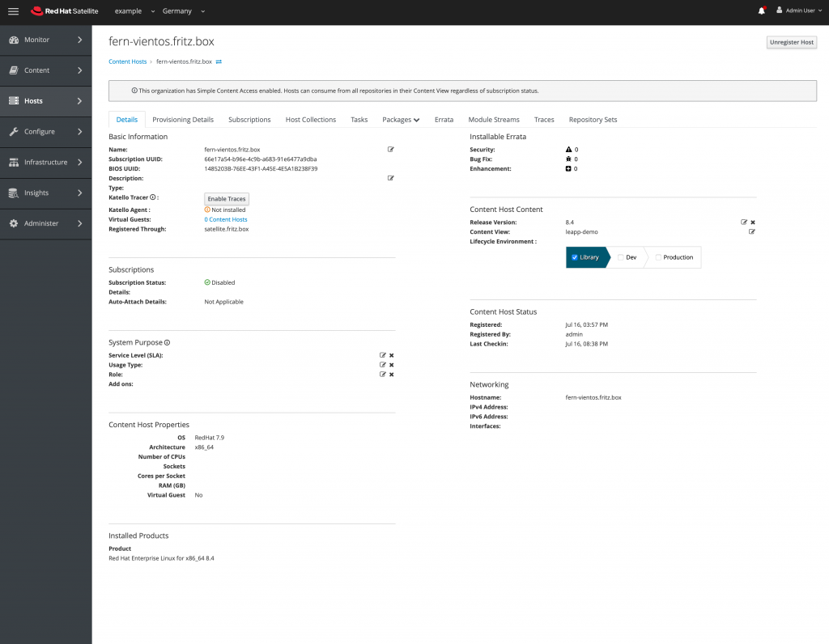The width and height of the screenshot is (829, 644).
Task: Open the Admin User menu
Action: pos(799,11)
